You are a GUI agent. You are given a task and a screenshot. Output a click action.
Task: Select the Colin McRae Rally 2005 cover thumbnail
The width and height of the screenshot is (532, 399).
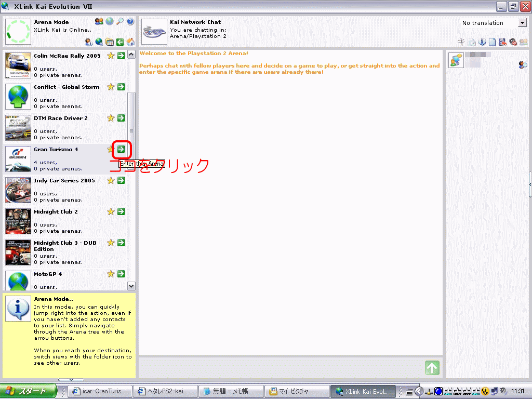coord(18,65)
